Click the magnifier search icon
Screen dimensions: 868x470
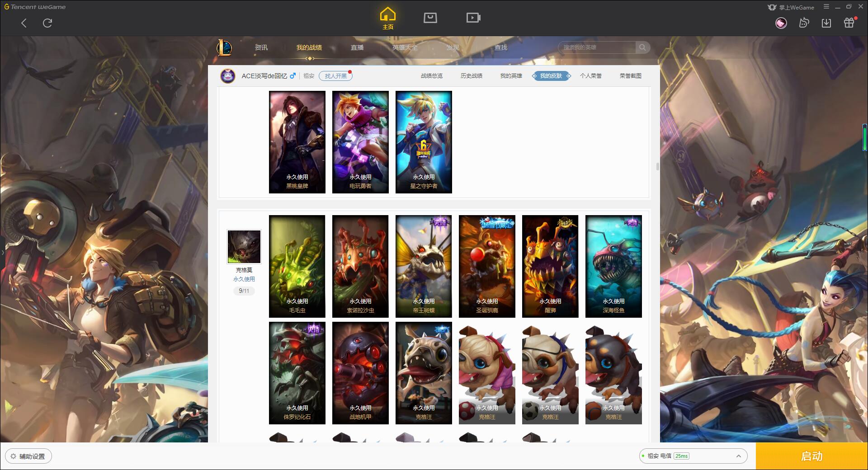tap(642, 47)
